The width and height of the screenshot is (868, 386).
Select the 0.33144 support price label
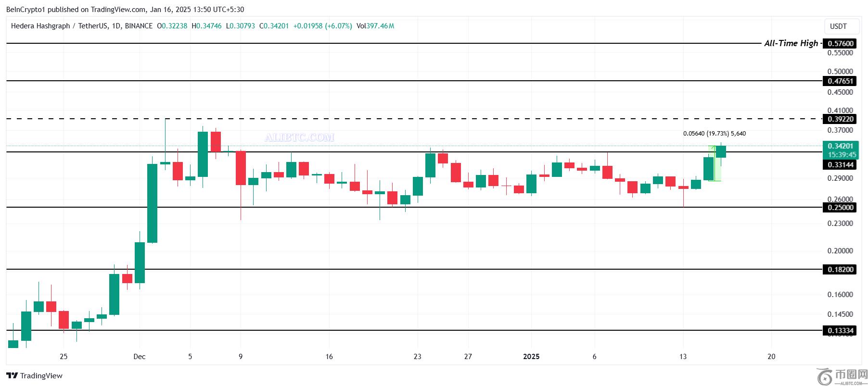pyautogui.click(x=841, y=165)
